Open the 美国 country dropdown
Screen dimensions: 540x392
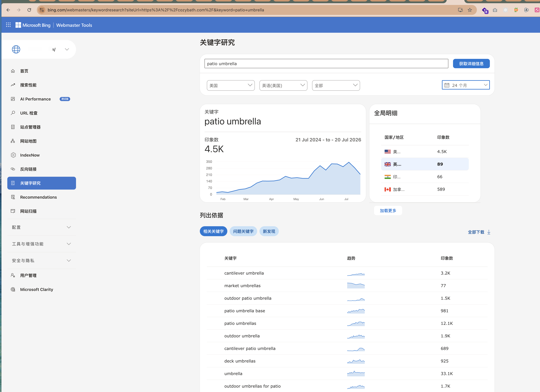[231, 85]
